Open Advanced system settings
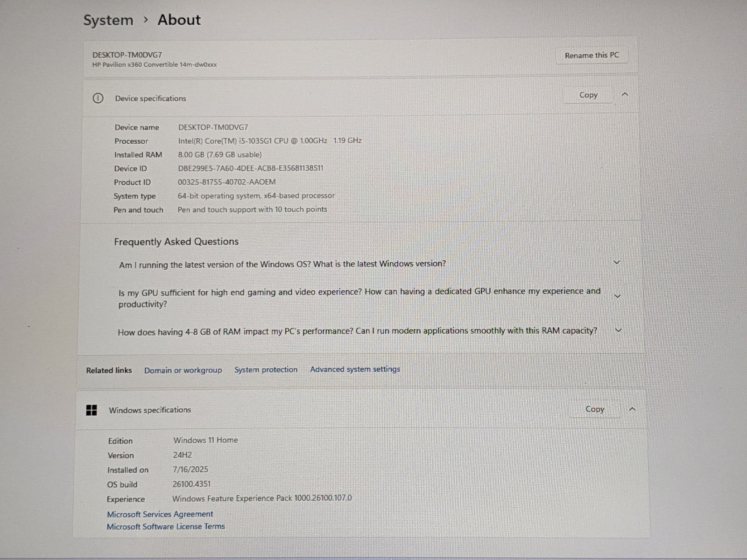Screen dimensions: 747x560 tap(355, 369)
